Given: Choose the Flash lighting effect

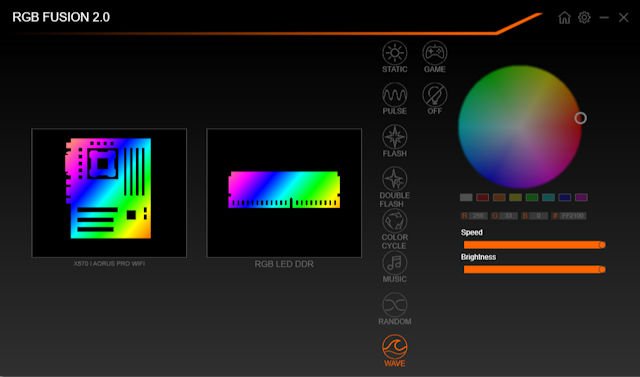Looking at the screenshot, I should pos(394,141).
